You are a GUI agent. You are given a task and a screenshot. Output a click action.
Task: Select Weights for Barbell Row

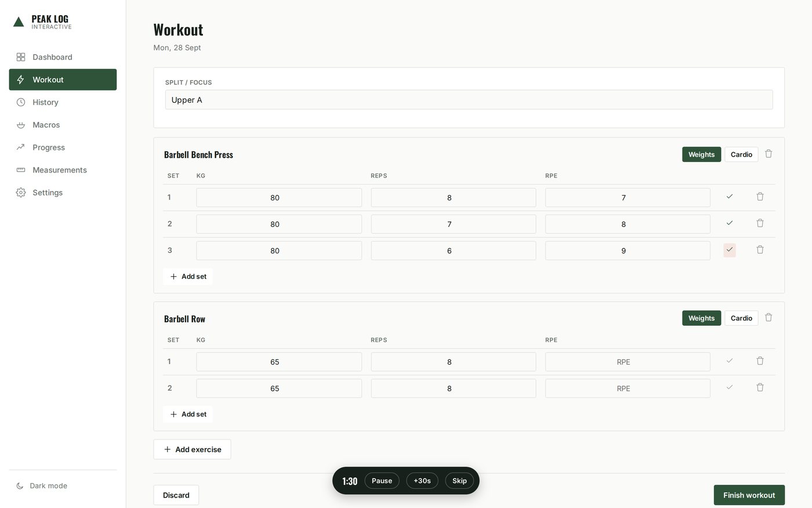(701, 318)
